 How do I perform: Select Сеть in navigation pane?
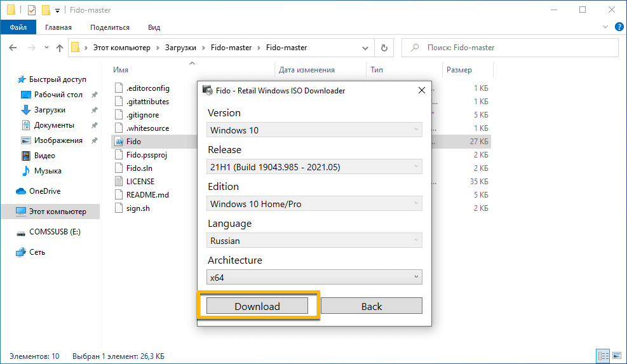coord(37,252)
